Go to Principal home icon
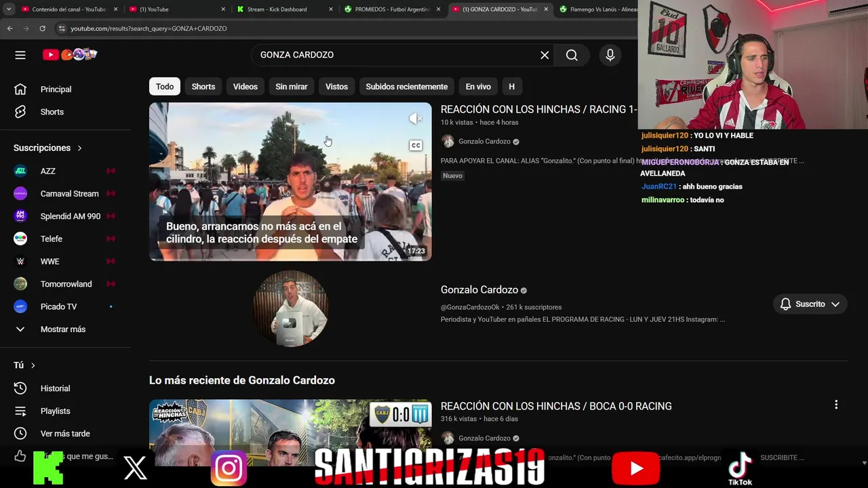The image size is (868, 488). [x=20, y=89]
